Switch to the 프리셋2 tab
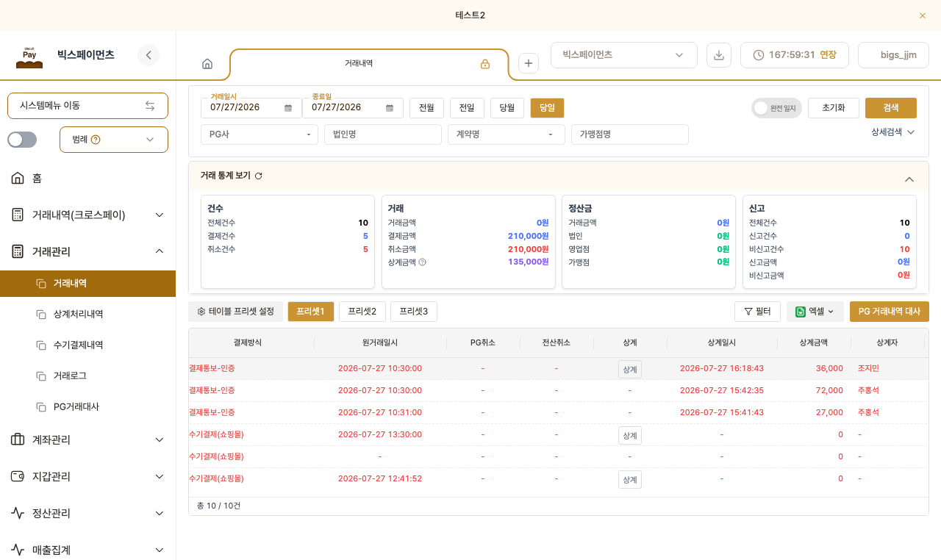Screen dimensions: 941x560 362,312
